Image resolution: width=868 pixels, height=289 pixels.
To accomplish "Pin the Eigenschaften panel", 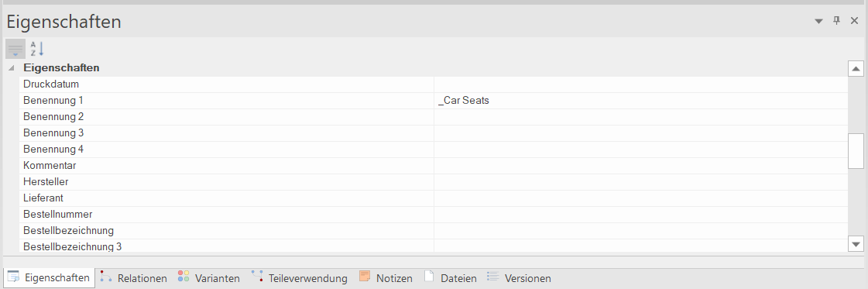I will pos(836,21).
